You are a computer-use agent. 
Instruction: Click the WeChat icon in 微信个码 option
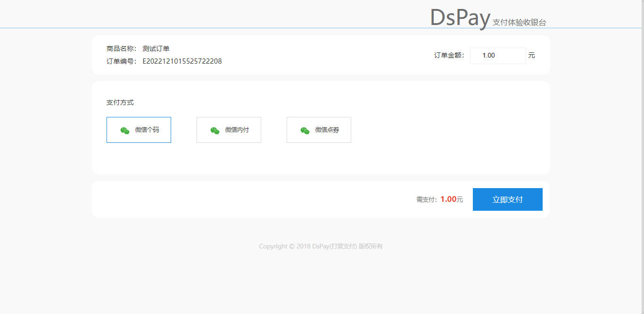[125, 131]
